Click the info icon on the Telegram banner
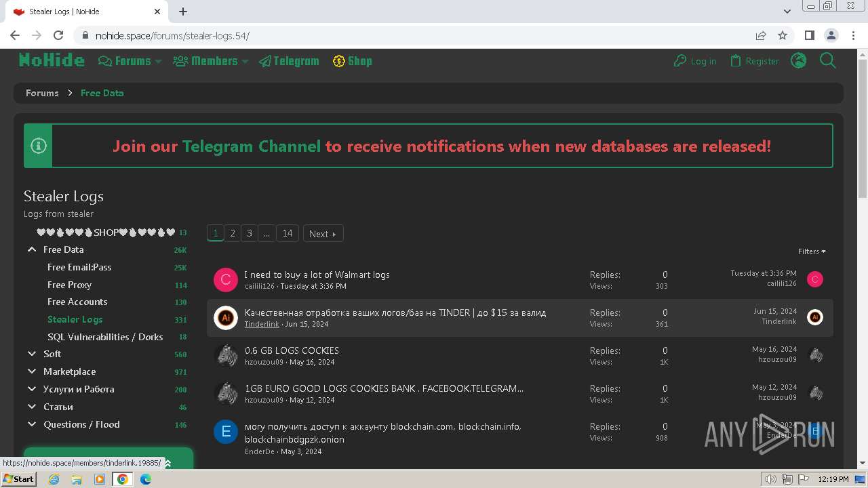The image size is (868, 488). [39, 145]
